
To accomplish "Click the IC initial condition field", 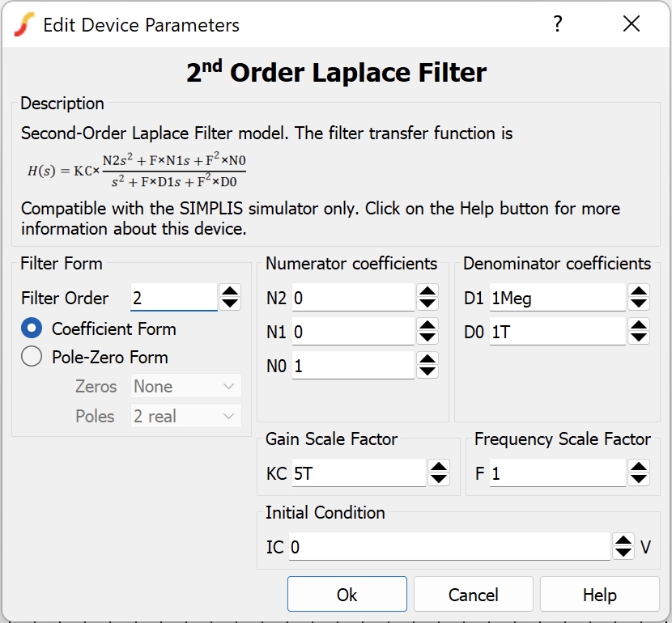I will [x=449, y=546].
